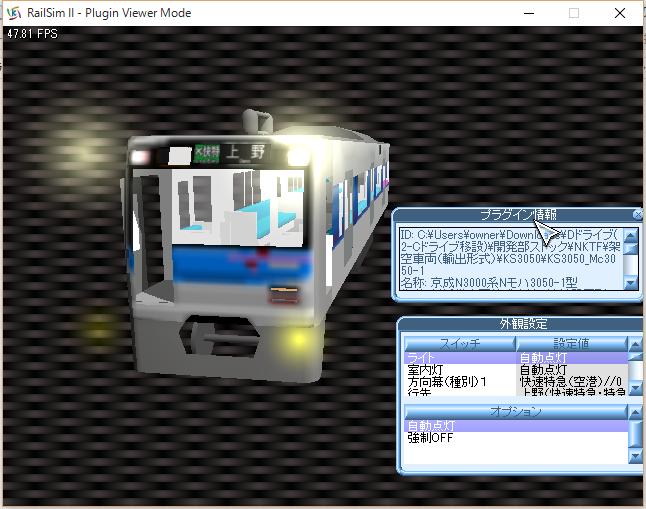This screenshot has width=646, height=509.
Task: Click scroll-up arrow of the スイッチ list
Action: [636, 344]
